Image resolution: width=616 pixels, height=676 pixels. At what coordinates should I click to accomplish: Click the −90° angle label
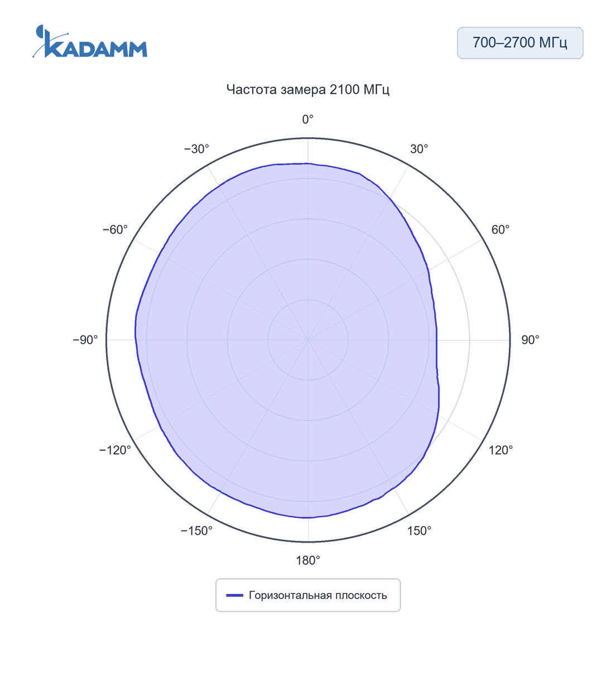click(x=85, y=340)
